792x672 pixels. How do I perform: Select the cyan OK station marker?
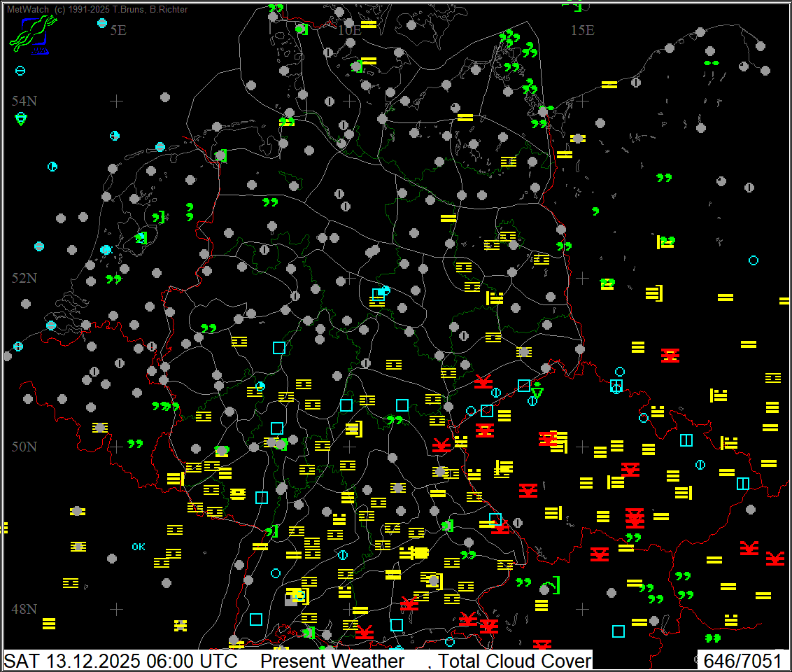coord(139,547)
